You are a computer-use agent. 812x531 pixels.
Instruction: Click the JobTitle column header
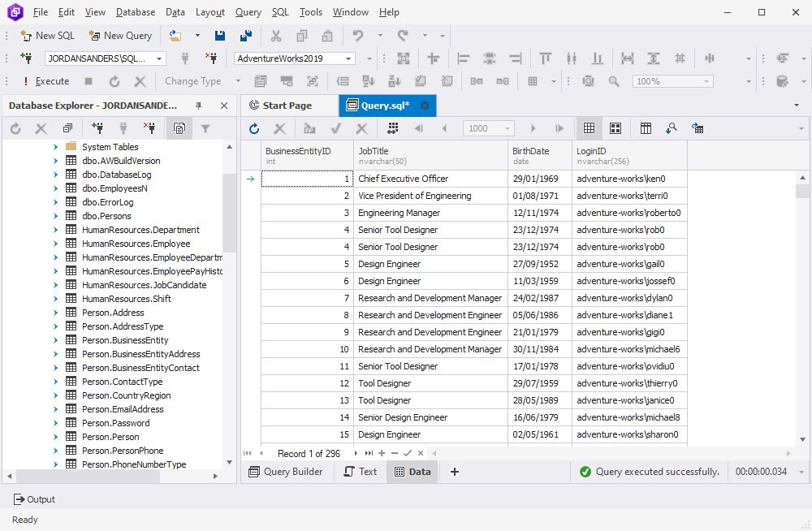431,155
